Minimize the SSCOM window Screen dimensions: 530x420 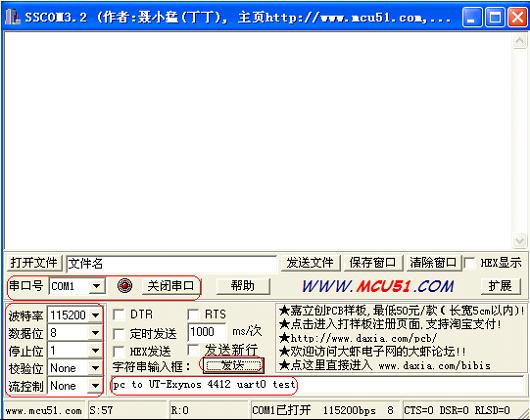(x=472, y=17)
